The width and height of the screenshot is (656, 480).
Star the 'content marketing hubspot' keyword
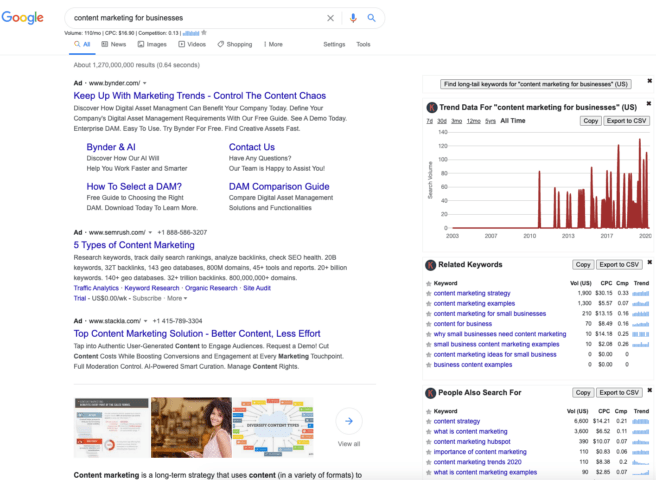click(x=428, y=442)
